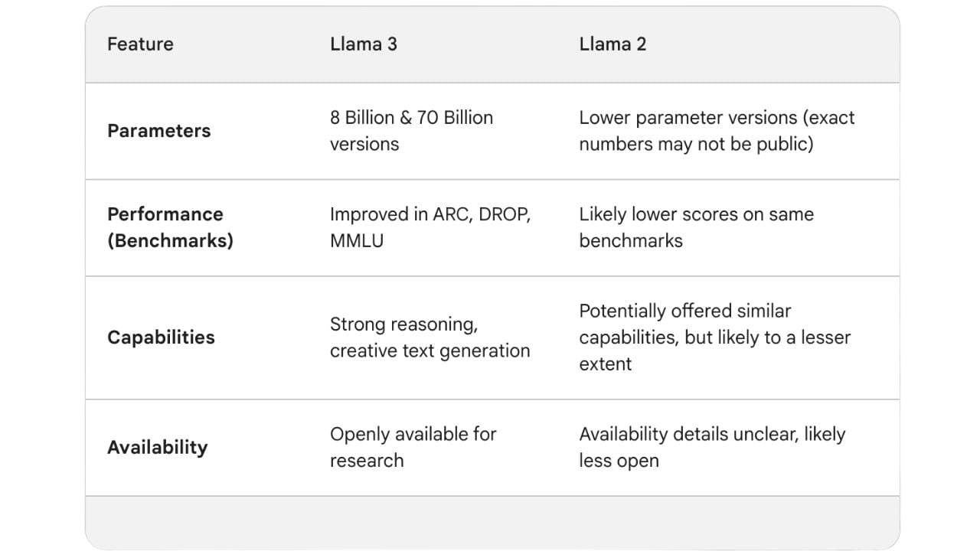
Task: Click the Llama 3 parameters cell
Action: tap(411, 131)
